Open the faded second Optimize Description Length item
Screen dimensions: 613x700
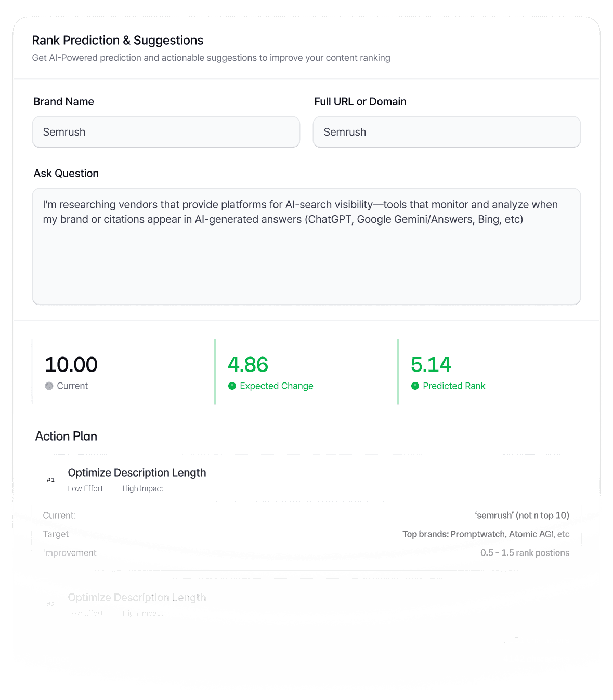pyautogui.click(x=137, y=598)
